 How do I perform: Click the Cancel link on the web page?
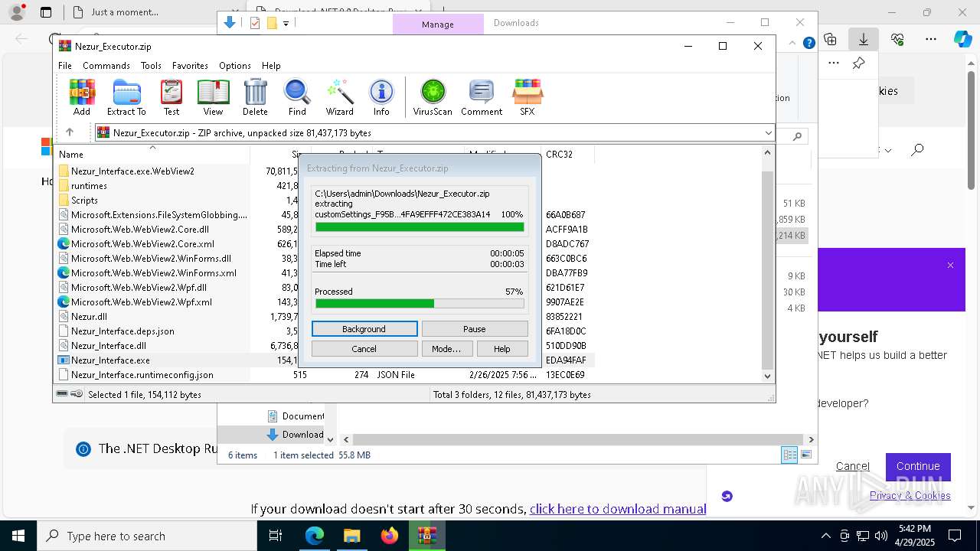853,466
